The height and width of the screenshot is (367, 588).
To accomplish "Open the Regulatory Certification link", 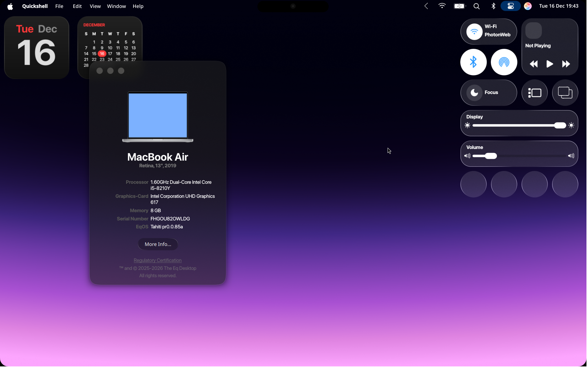I will [158, 260].
